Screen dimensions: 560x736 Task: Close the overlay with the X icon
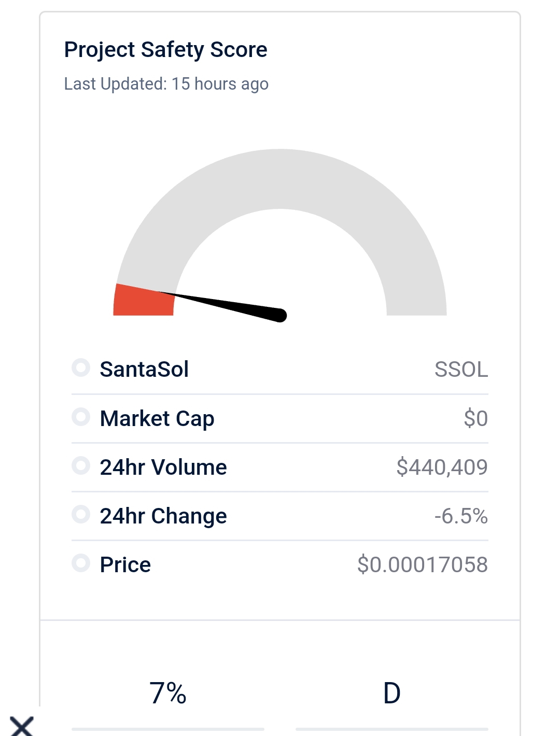22,726
